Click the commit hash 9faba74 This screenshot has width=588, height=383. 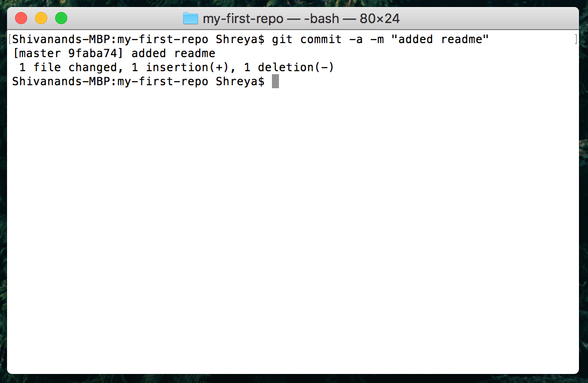click(x=93, y=53)
